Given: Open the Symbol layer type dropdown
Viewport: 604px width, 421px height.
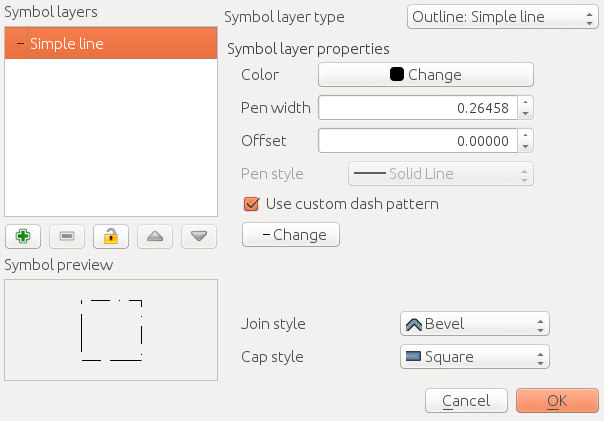Looking at the screenshot, I should (x=503, y=17).
